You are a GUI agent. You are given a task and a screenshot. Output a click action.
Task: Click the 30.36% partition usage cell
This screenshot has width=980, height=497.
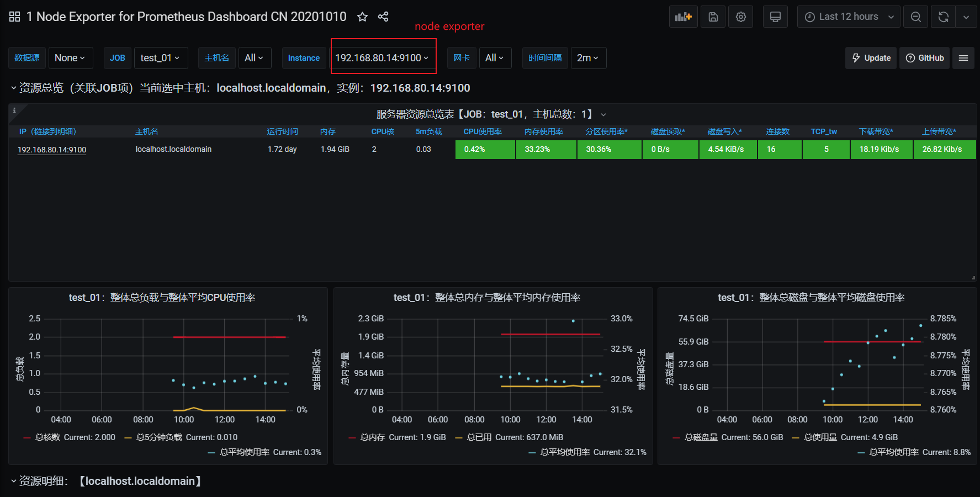click(610, 150)
